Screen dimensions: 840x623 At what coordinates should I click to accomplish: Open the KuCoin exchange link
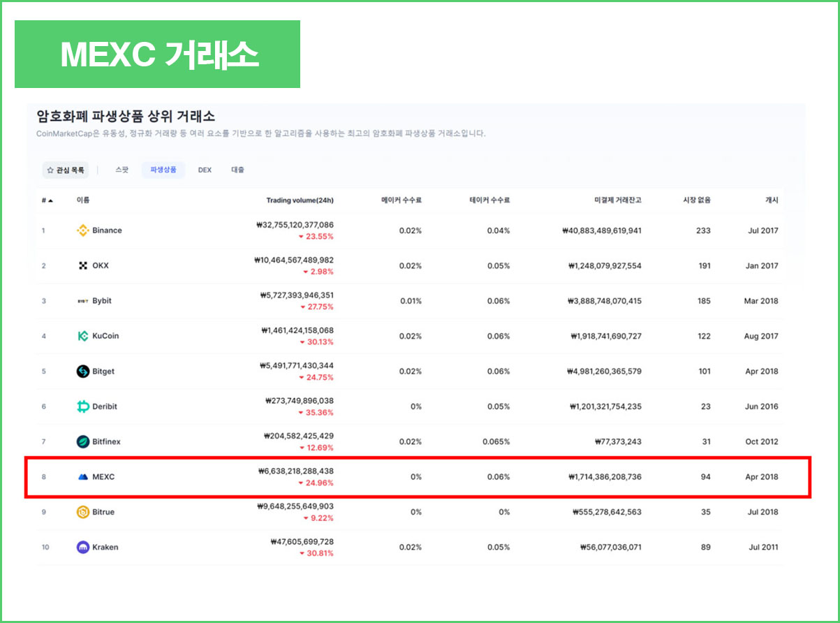(x=105, y=336)
